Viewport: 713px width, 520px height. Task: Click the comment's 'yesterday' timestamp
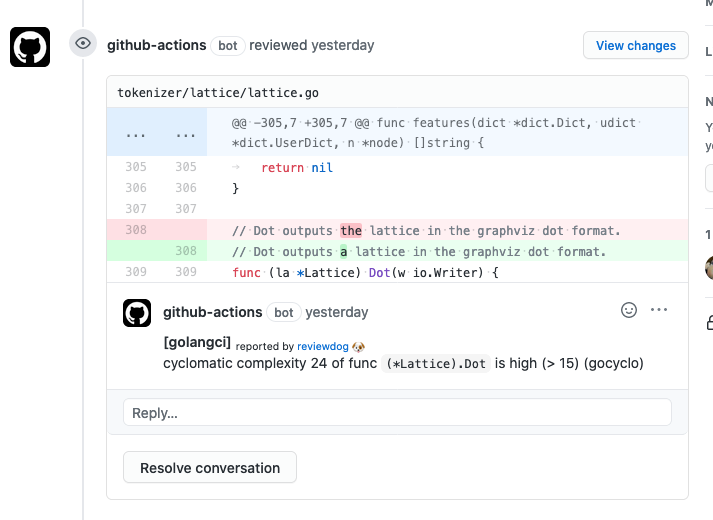pyautogui.click(x=337, y=312)
